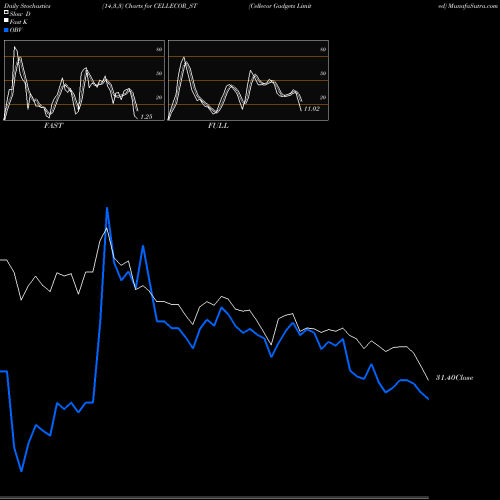The width and height of the screenshot is (500, 500).
Task: Click the OBV blue line peak
Action: tap(107, 208)
